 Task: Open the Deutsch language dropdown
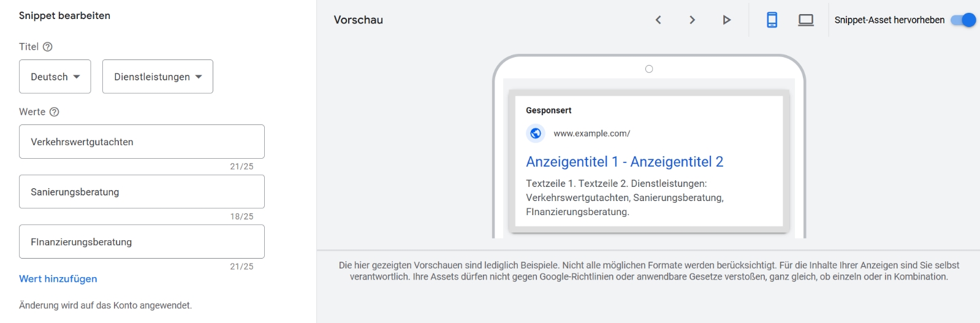pyautogui.click(x=55, y=77)
